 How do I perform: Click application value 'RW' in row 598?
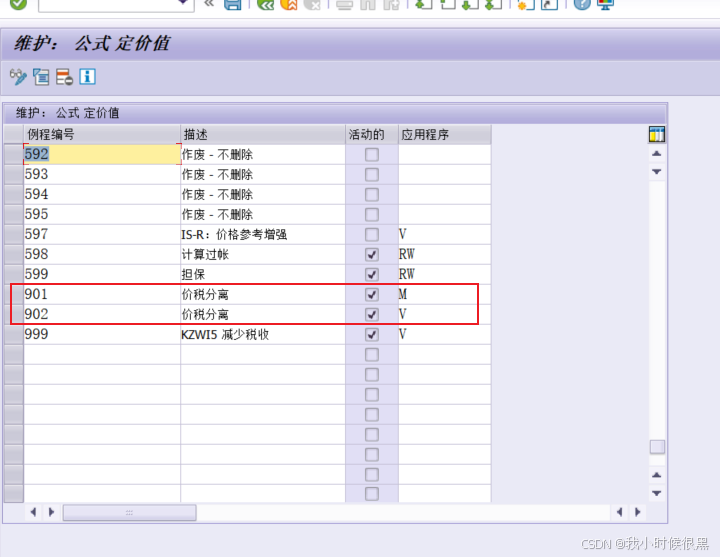(407, 254)
